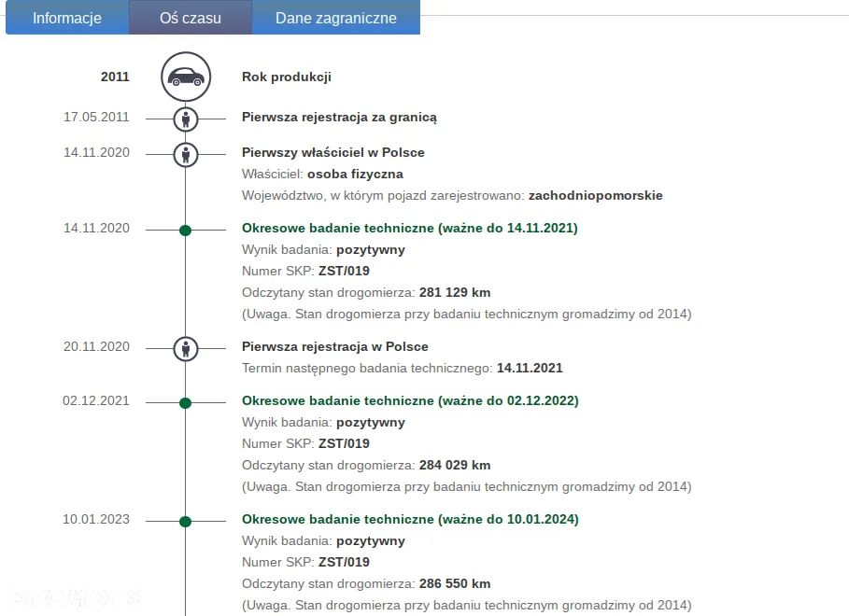Image resolution: width=849 pixels, height=616 pixels.
Task: Click the green timeline dot for 10.01.2023
Action: (185, 521)
